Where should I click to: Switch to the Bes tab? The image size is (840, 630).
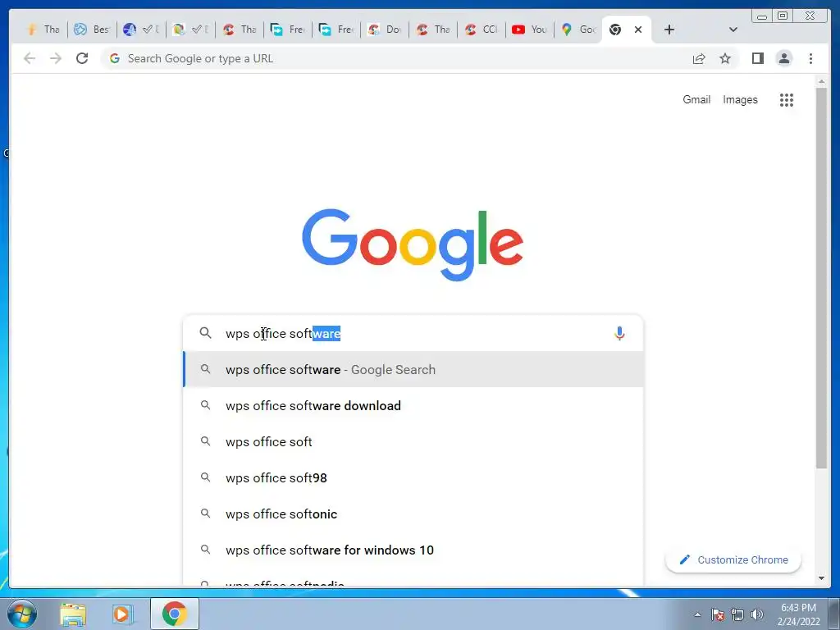coord(91,30)
